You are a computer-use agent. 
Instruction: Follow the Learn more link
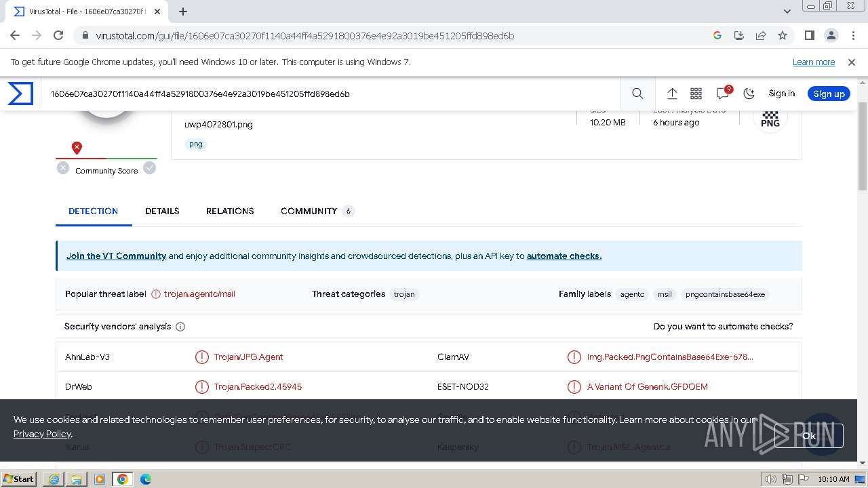pos(814,62)
